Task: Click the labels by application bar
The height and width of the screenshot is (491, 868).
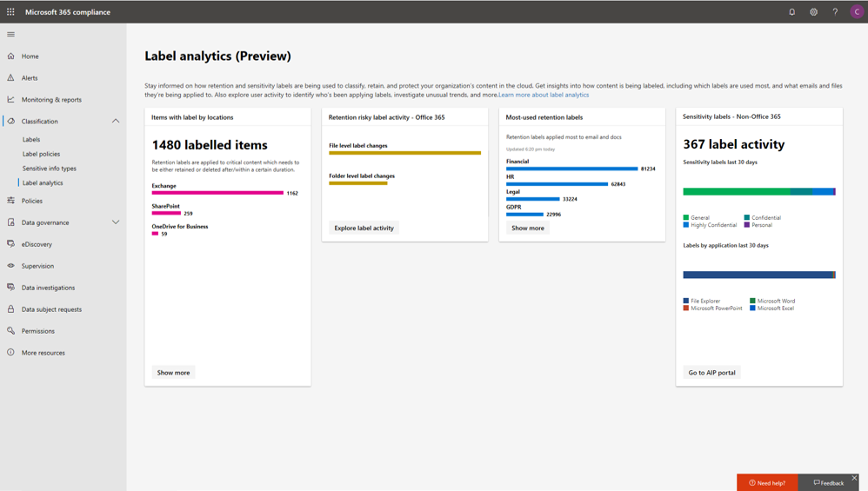Action: (759, 275)
